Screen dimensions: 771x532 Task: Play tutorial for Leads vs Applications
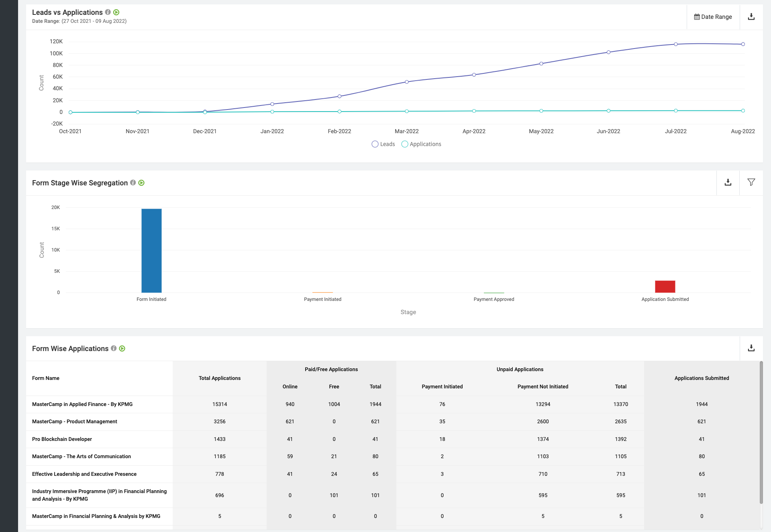[116, 12]
